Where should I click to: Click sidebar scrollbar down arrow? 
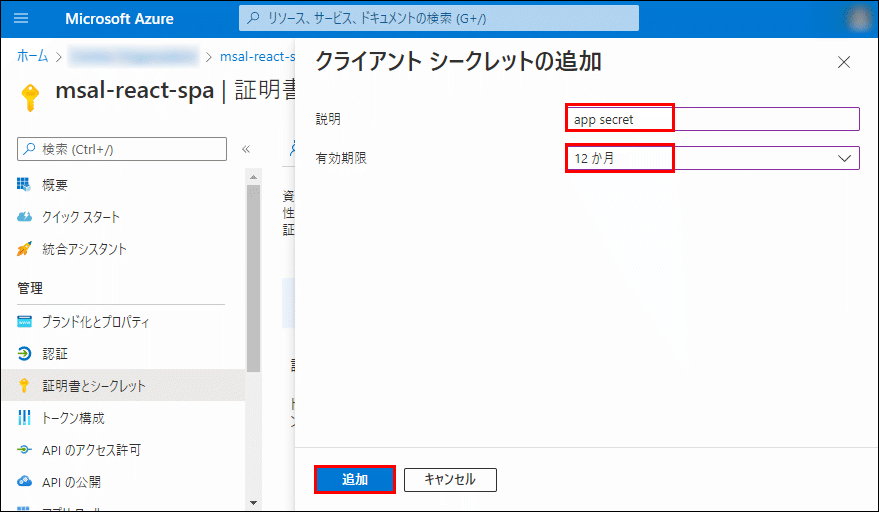pos(253,503)
